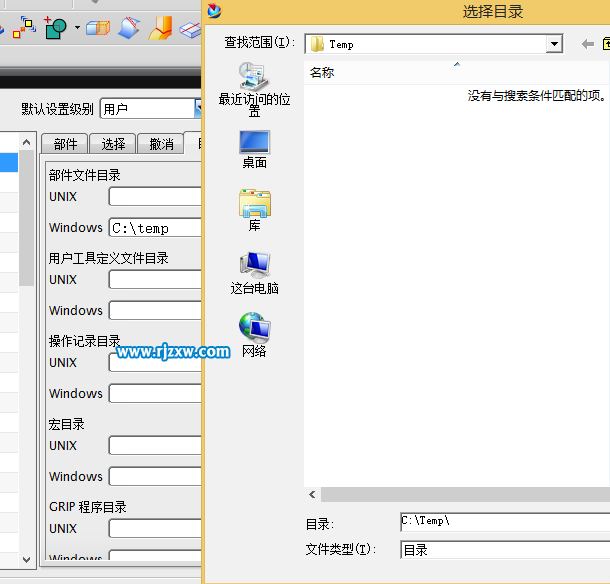Switch to the 撤消 tab
Viewport: 610px width, 584px height.
click(161, 144)
